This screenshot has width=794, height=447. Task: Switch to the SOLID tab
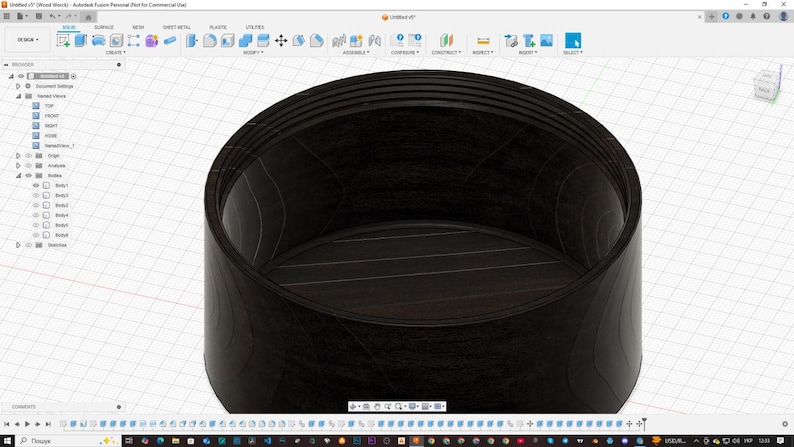coord(69,27)
